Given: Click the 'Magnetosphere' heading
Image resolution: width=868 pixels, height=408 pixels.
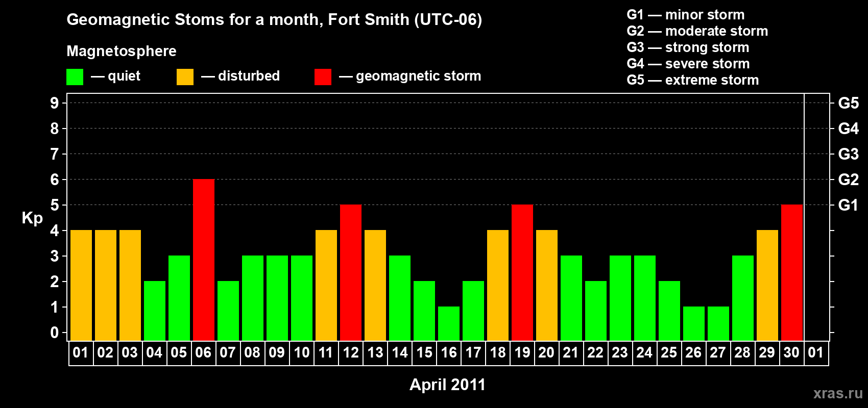Looking at the screenshot, I should (x=122, y=51).
